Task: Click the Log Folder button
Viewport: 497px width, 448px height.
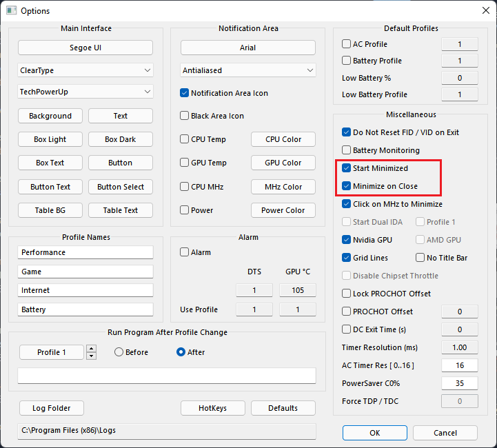Action: pyautogui.click(x=52, y=408)
